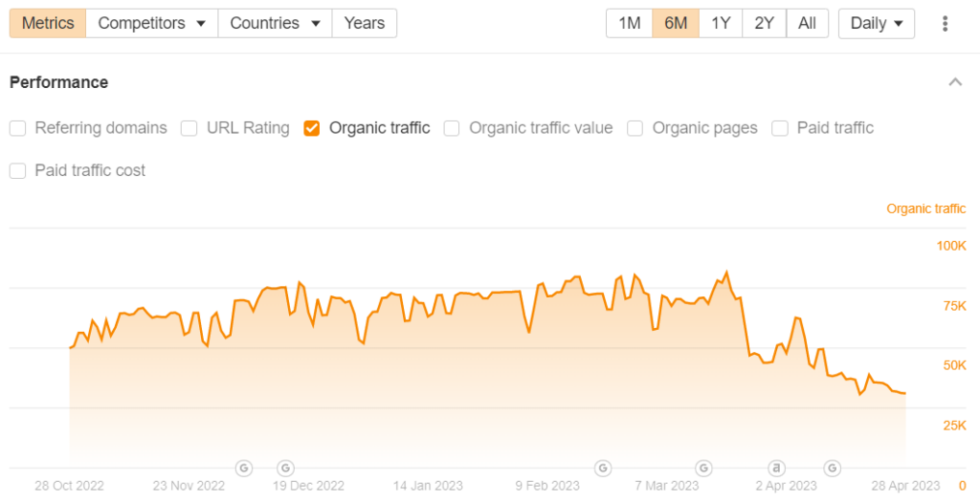980x504 pixels.
Task: Select the Metrics tab
Action: point(48,23)
